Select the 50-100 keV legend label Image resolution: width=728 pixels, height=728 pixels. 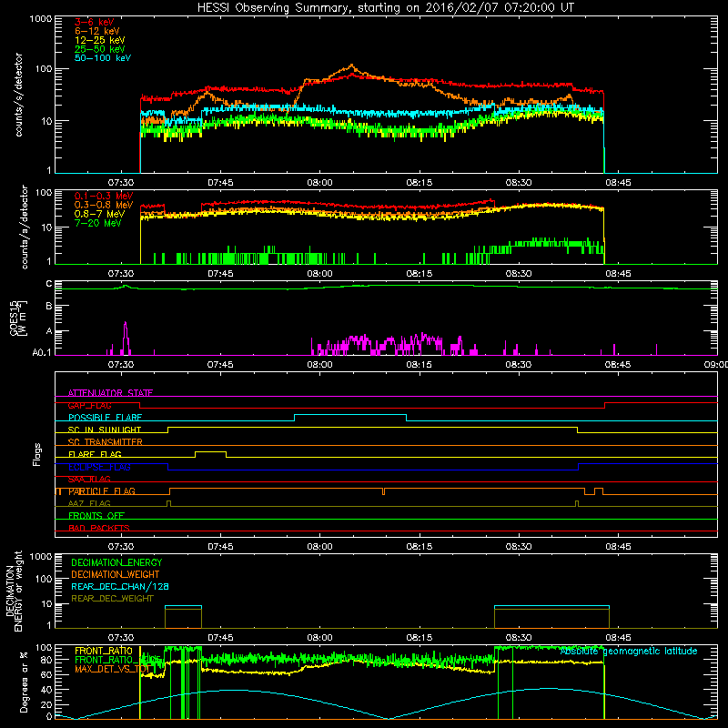(x=103, y=58)
